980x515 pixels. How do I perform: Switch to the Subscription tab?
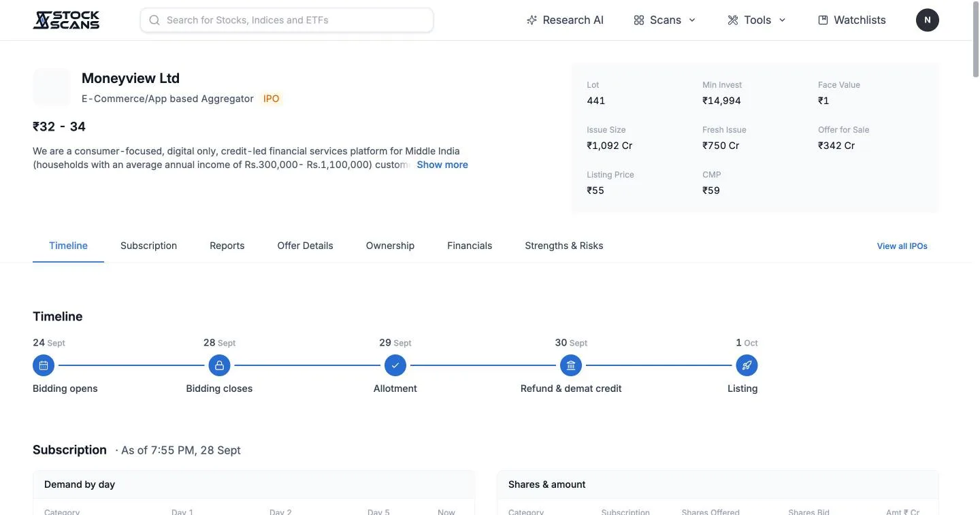pyautogui.click(x=148, y=246)
